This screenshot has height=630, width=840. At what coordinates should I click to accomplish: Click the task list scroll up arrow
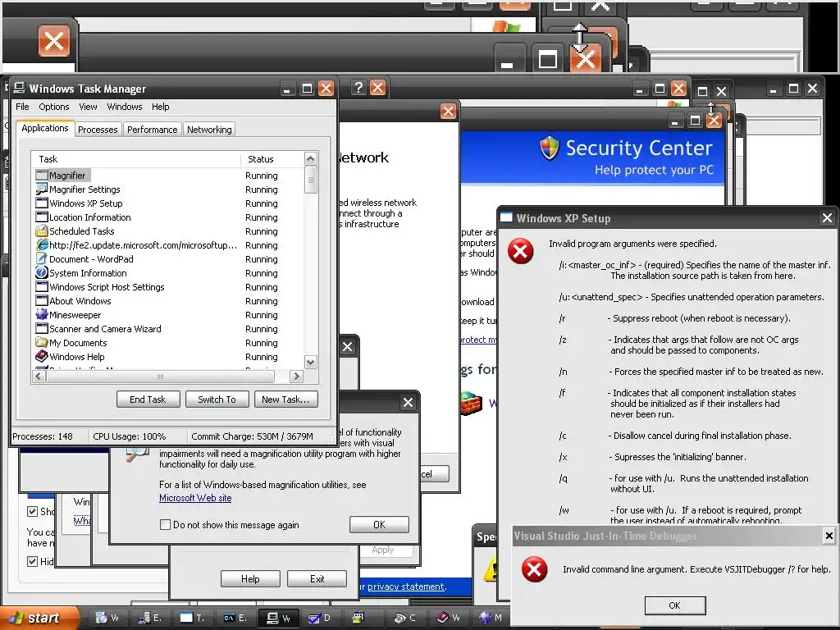(310, 158)
